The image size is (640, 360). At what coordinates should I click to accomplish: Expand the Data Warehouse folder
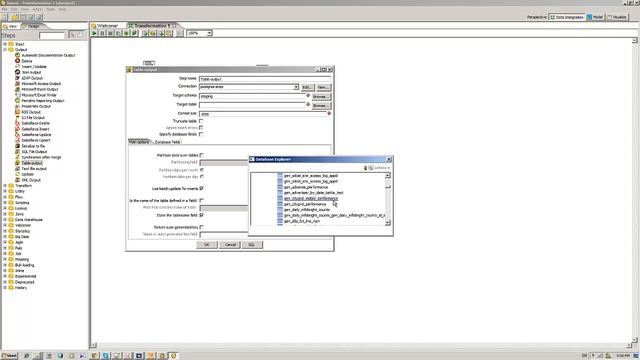(x=5, y=220)
